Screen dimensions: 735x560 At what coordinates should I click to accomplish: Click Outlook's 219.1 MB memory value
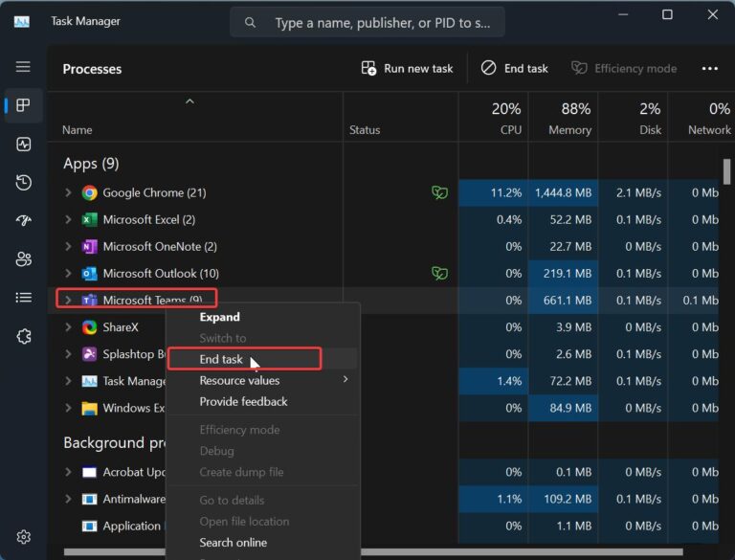click(x=568, y=274)
